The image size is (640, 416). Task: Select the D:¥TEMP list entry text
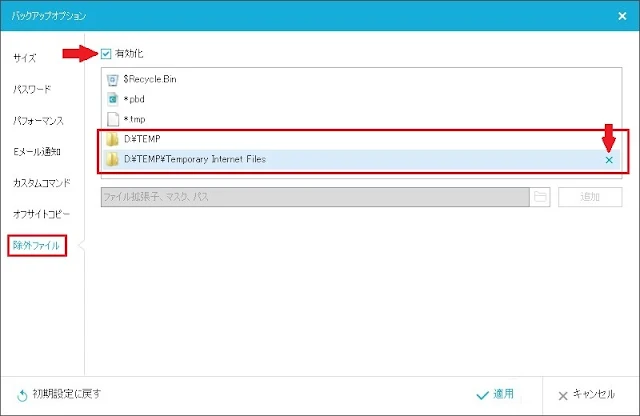142,139
